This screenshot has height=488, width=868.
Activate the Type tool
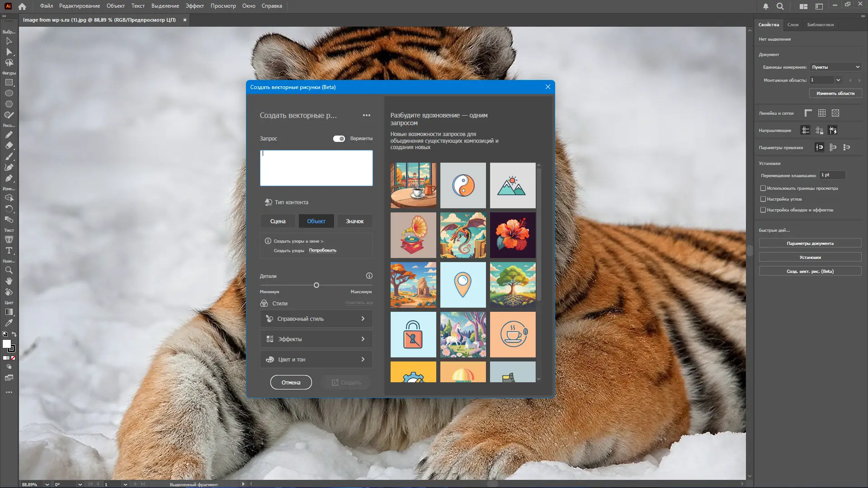(x=9, y=251)
